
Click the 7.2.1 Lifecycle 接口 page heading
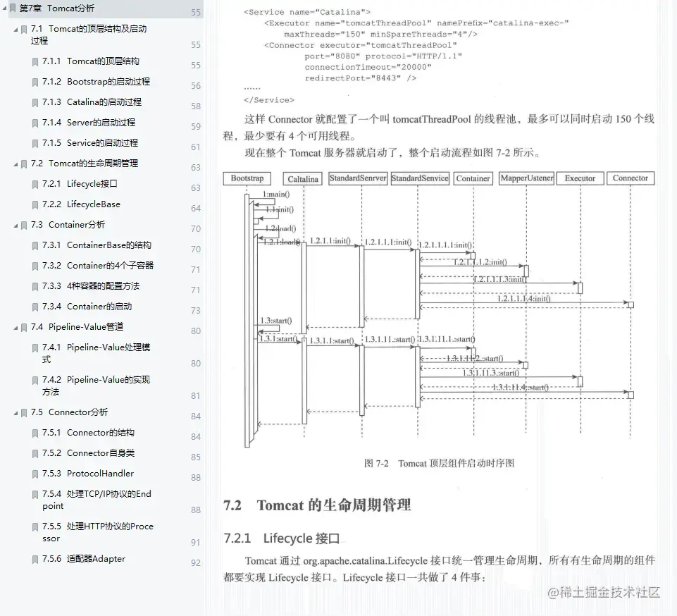click(x=281, y=538)
